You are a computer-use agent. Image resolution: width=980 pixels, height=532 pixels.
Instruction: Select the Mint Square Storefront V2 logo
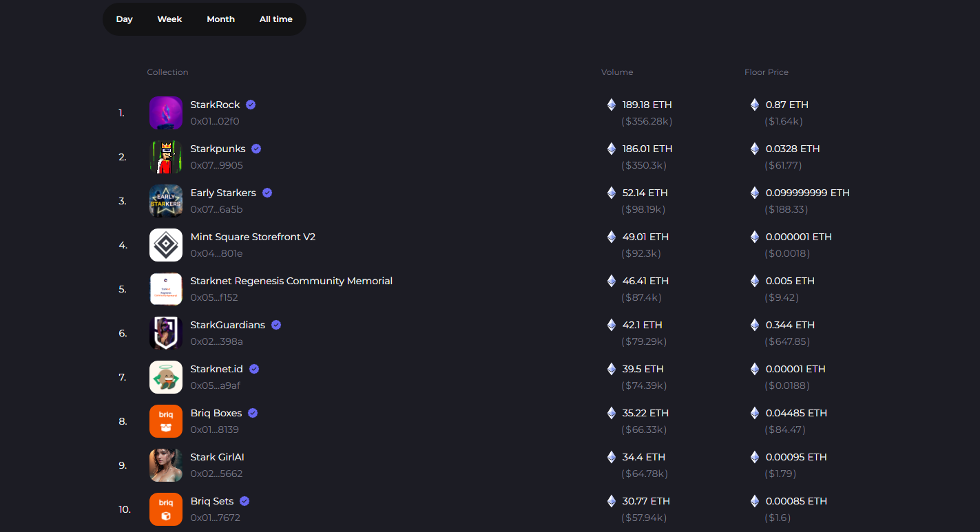(166, 245)
